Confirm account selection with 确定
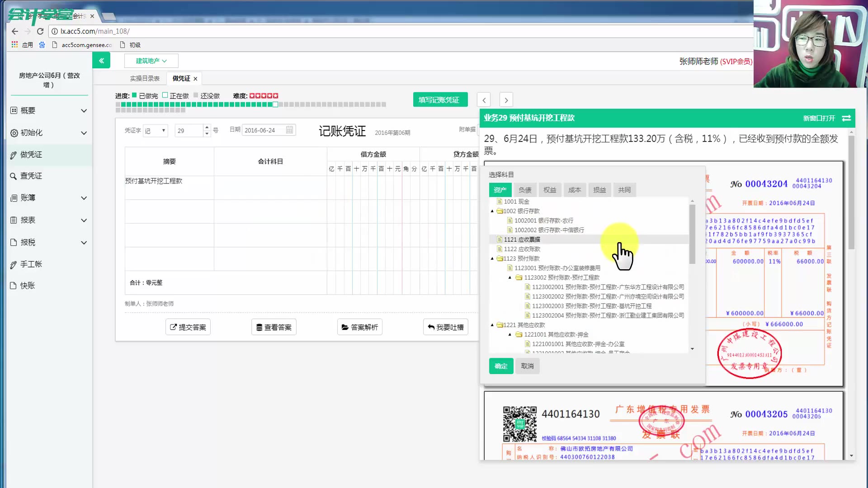The height and width of the screenshot is (488, 868). coord(501,366)
